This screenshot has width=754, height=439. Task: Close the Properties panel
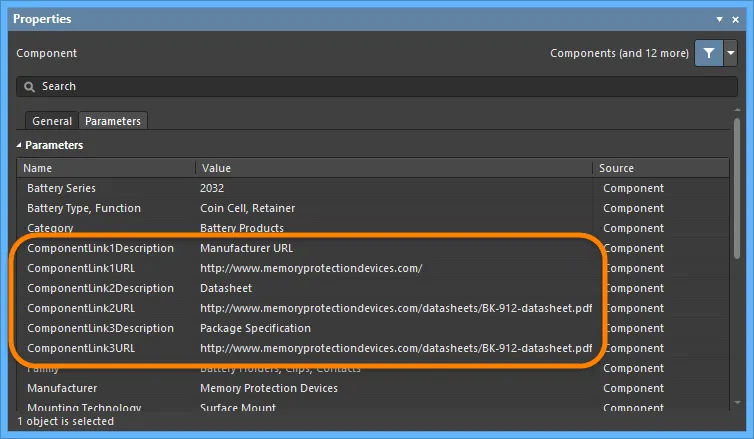(x=736, y=19)
